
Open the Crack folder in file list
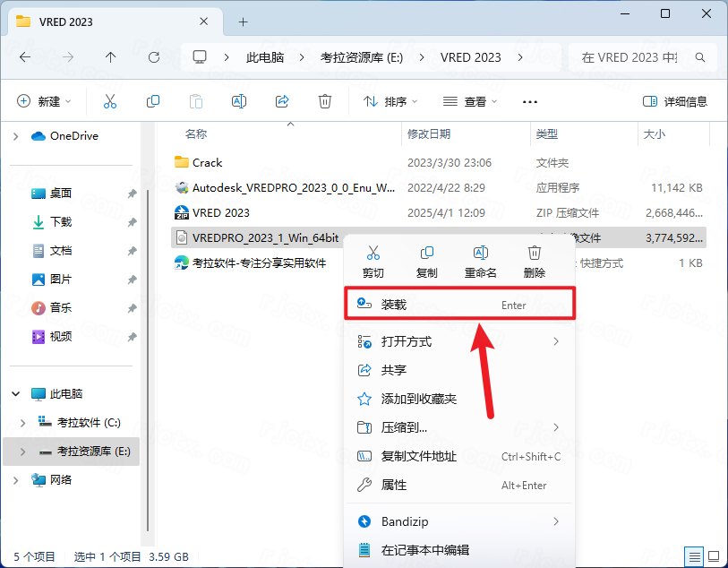point(207,162)
